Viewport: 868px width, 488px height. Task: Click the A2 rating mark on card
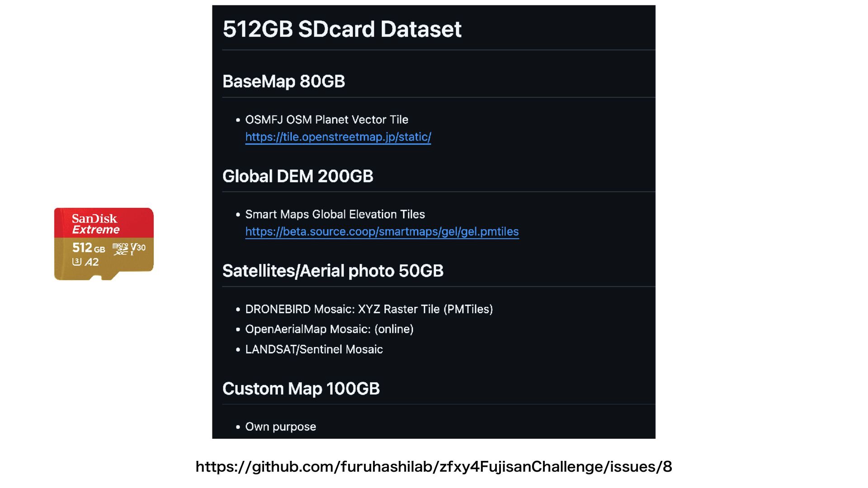92,262
